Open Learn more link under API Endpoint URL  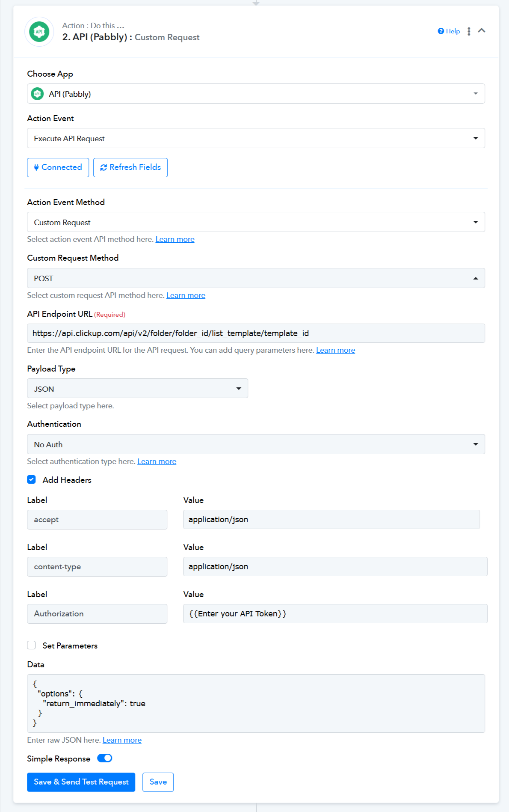tap(335, 350)
